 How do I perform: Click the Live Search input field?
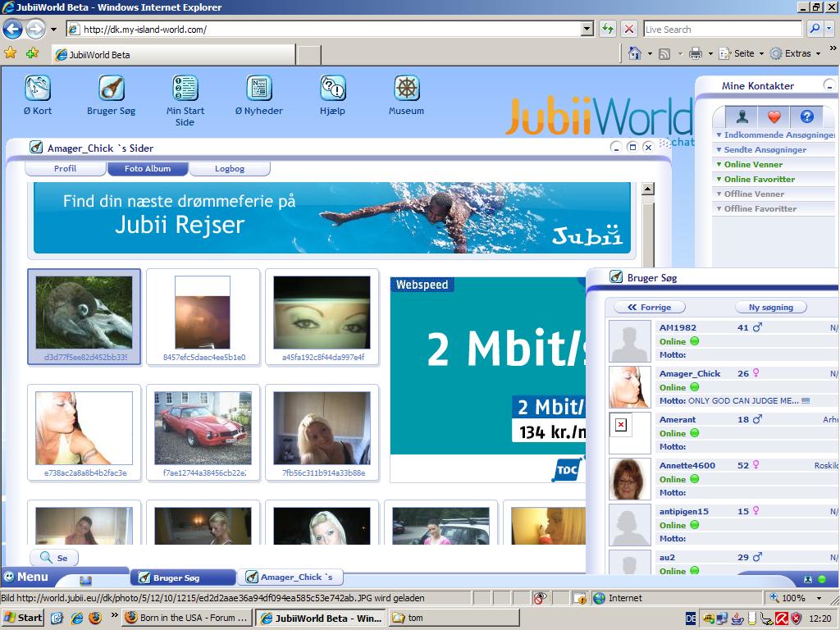722,30
